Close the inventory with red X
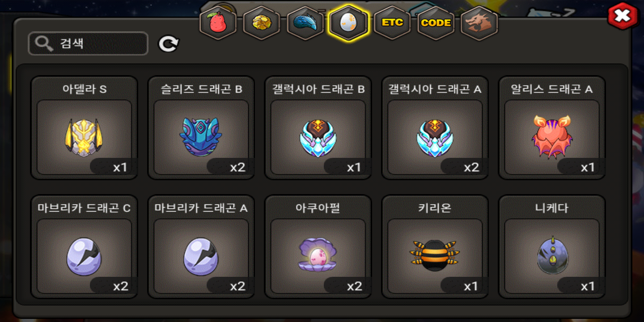Image resolution: width=644 pixels, height=322 pixels. point(622,16)
